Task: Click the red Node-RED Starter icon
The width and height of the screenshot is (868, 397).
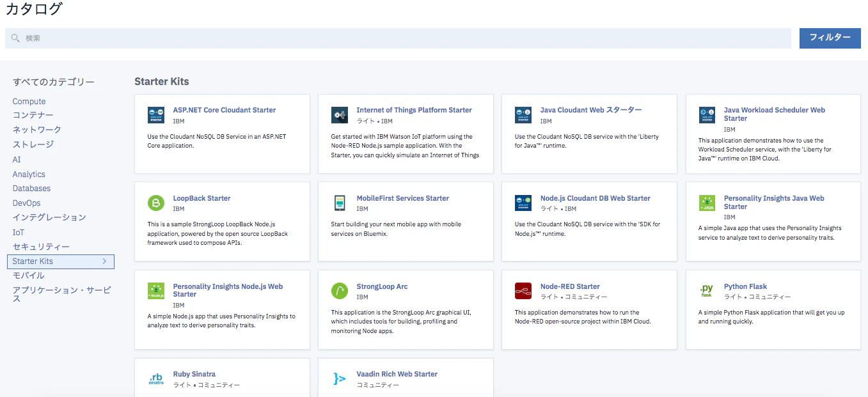Action: [523, 292]
